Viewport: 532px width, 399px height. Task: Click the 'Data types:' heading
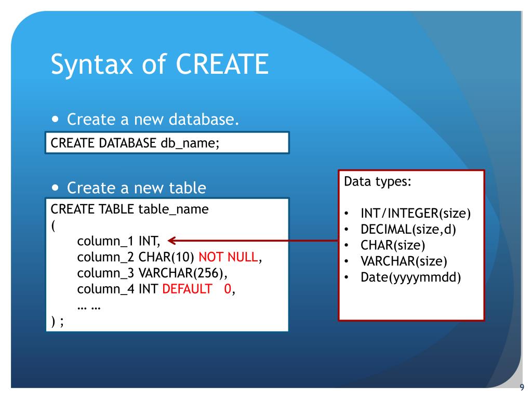pos(378,181)
